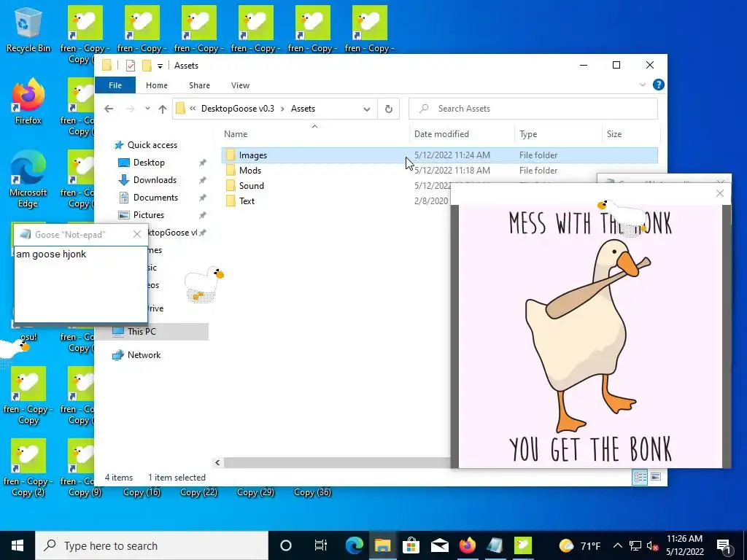
Task: Select the Text folder row
Action: tap(336, 201)
